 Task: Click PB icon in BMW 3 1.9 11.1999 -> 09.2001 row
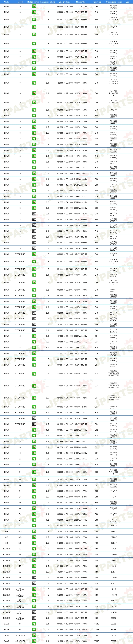tap(34, 63)
